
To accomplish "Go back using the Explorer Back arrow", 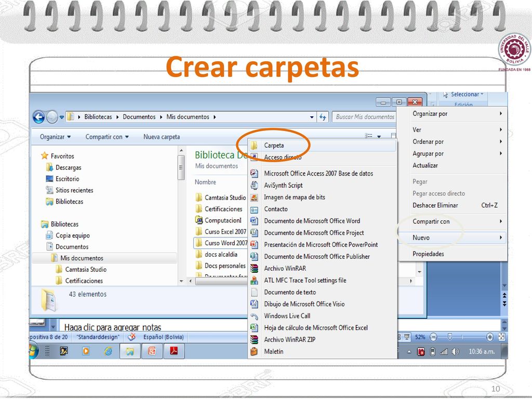I will 38,117.
